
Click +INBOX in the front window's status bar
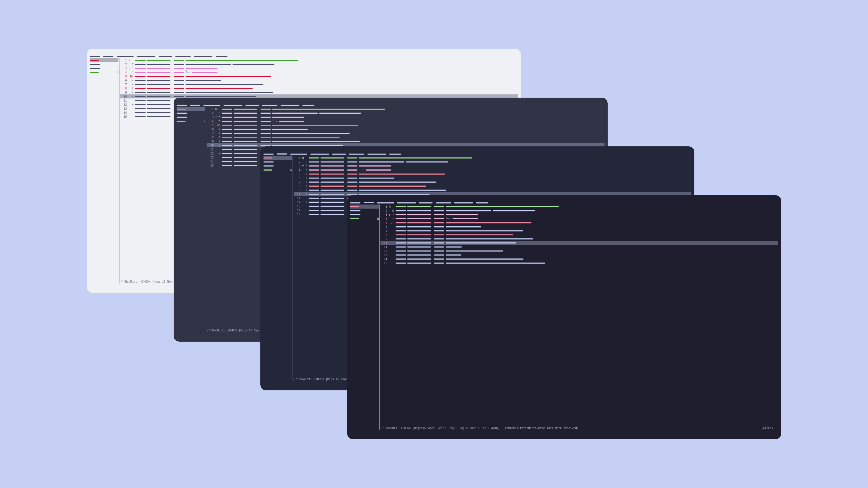pos(405,428)
